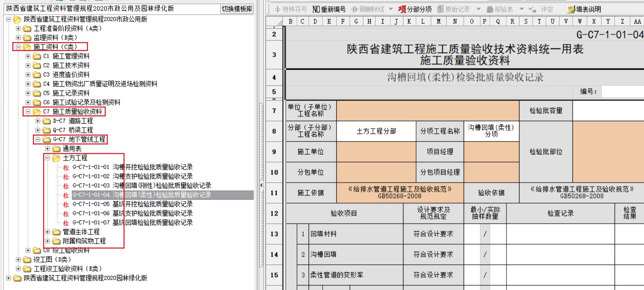Click the 画删除线 strikethrough tool
Screen dimensions: 644x290
368,9
